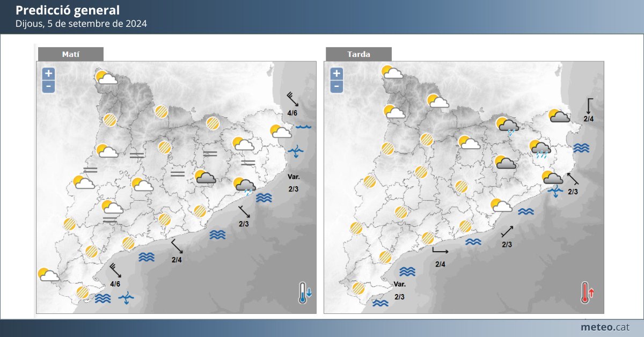Click the two-drop rain cloud icon on Tarda
The height and width of the screenshot is (337, 644).
click(x=507, y=126)
